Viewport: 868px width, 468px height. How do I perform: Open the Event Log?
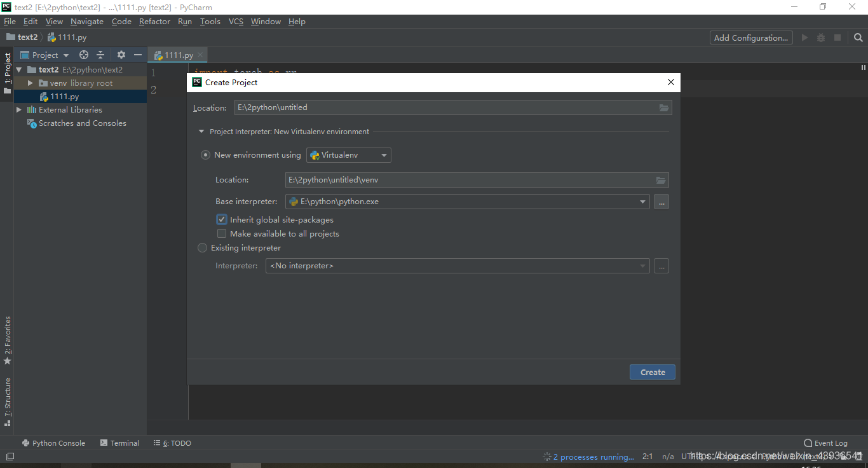[x=825, y=443]
